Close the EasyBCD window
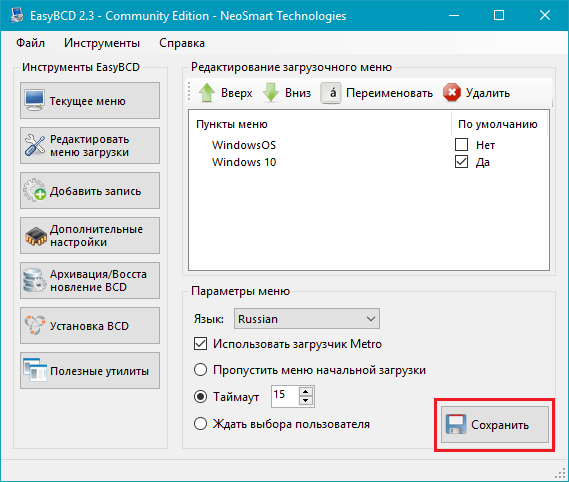This screenshot has height=482, width=569. point(545,16)
